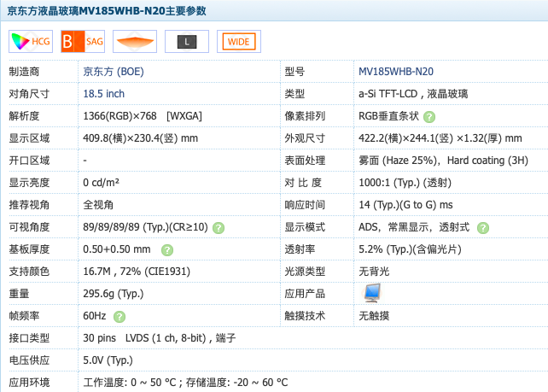This screenshot has width=548, height=392.
Task: Click the orange wide viewing angle icon
Action: click(x=135, y=42)
